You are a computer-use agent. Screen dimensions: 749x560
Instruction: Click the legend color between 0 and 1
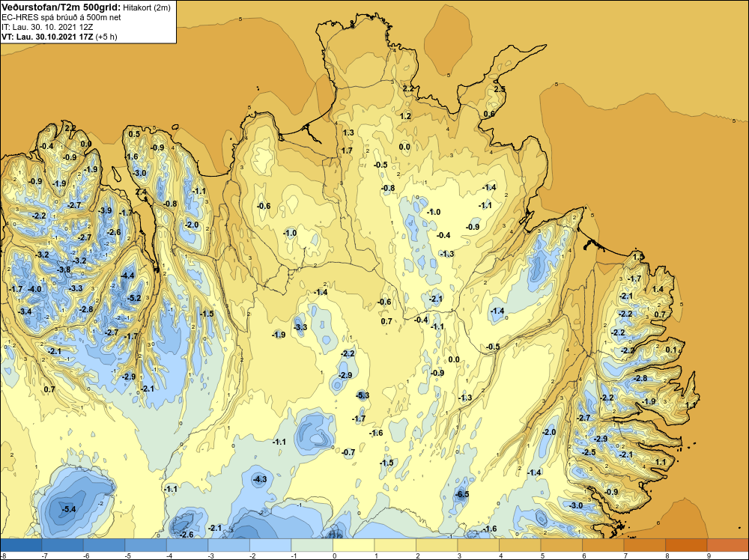[354, 545]
